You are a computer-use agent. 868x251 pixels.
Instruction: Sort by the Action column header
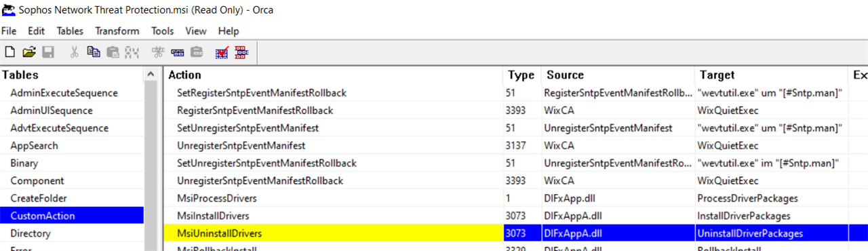point(333,75)
